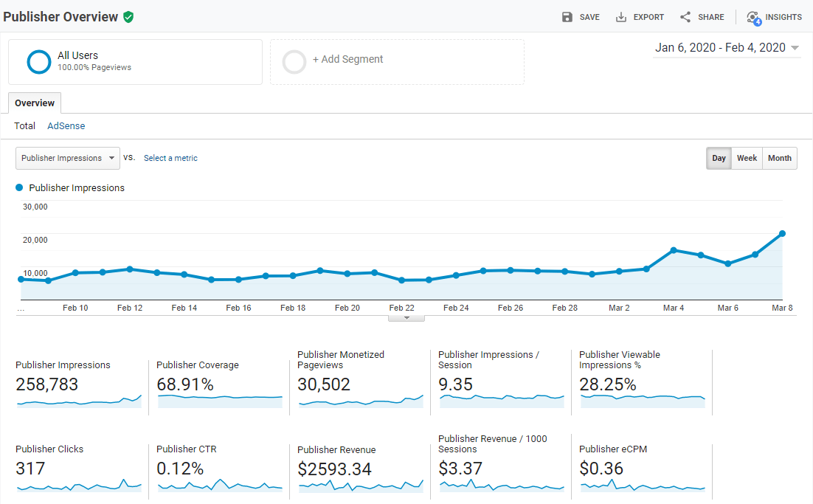Viewport: 813px width, 504px height.
Task: Click the Publisher Revenue sparkline card
Action: 361,485
